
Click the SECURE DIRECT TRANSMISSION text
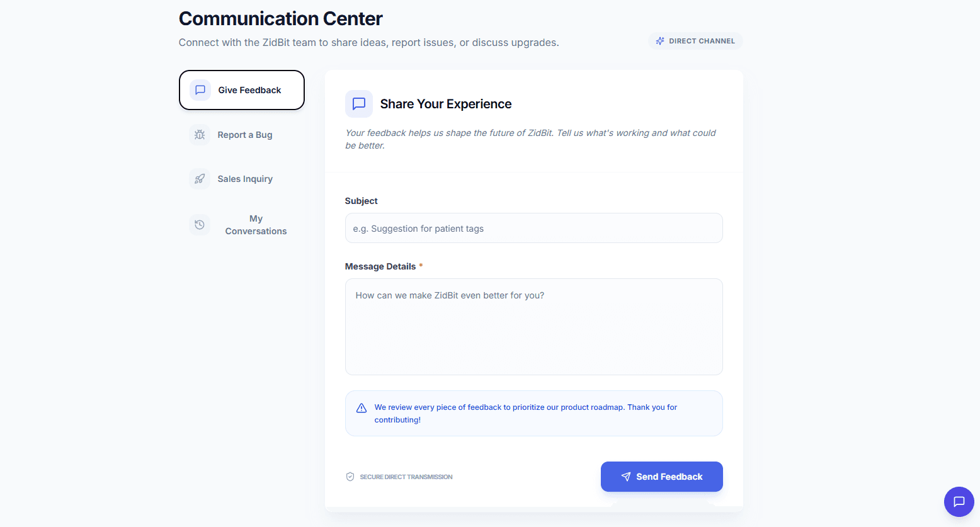coord(406,477)
